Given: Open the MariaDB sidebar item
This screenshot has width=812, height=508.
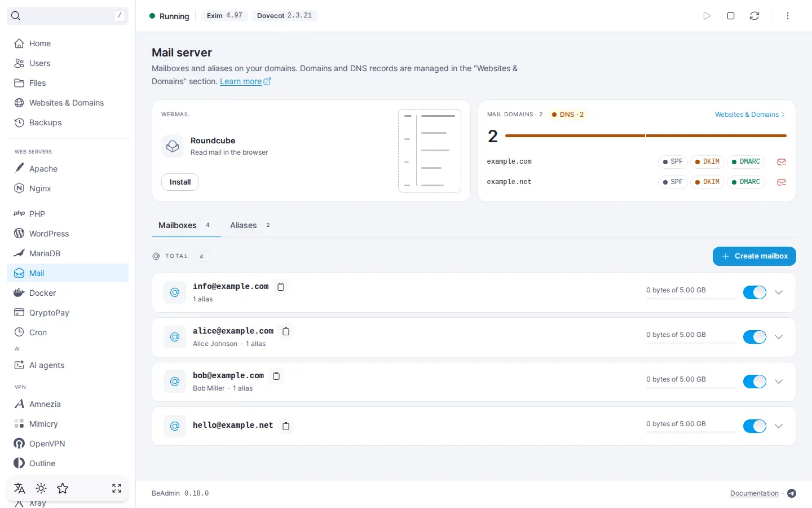Looking at the screenshot, I should [x=68, y=253].
